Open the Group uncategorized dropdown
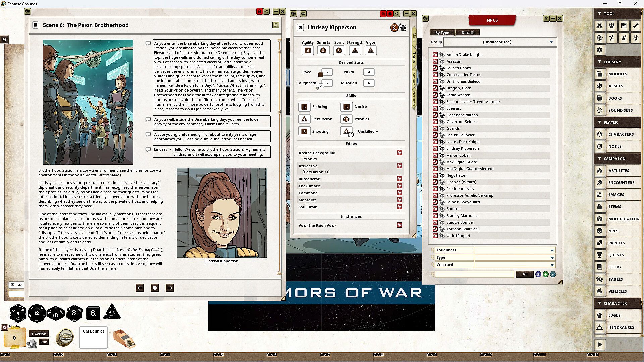 pos(551,42)
